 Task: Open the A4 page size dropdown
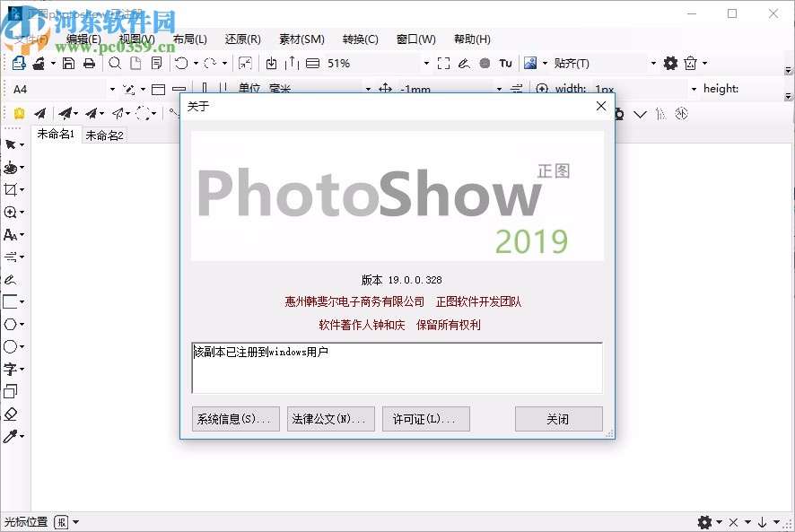pyautogui.click(x=113, y=89)
